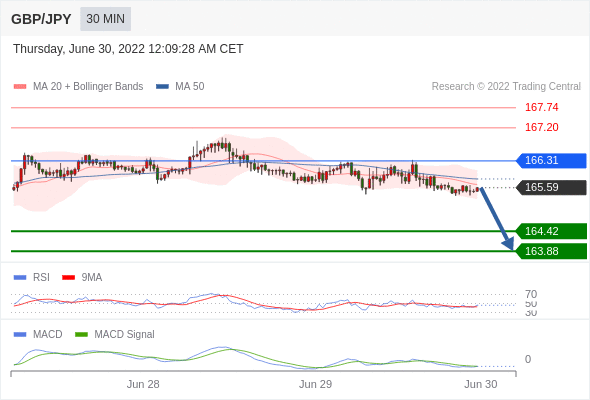Click the 167.74 resistance level label
The width and height of the screenshot is (590, 400).
click(x=541, y=107)
